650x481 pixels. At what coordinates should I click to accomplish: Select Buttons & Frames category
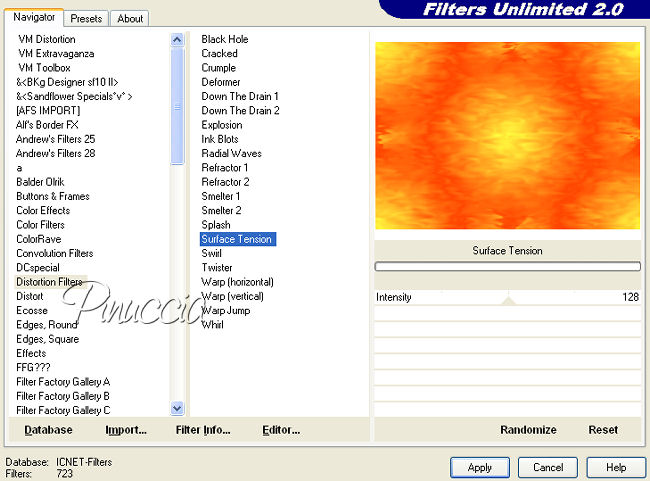(x=53, y=196)
